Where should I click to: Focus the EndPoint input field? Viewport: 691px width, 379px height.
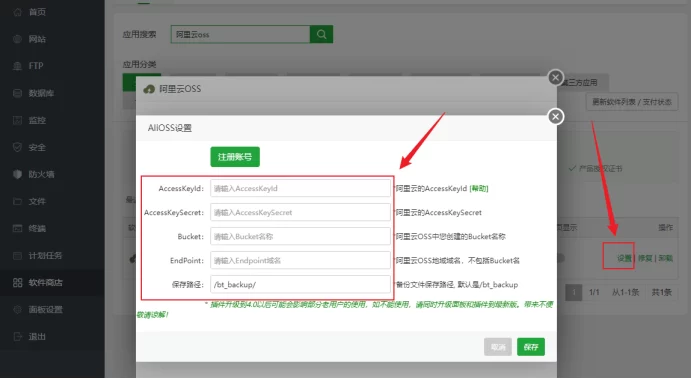pos(300,260)
